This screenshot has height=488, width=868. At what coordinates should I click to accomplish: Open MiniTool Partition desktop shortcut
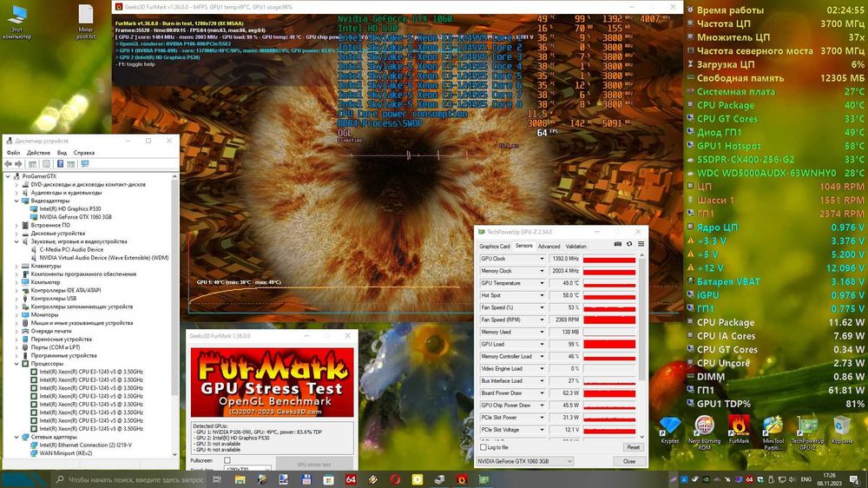point(773,432)
